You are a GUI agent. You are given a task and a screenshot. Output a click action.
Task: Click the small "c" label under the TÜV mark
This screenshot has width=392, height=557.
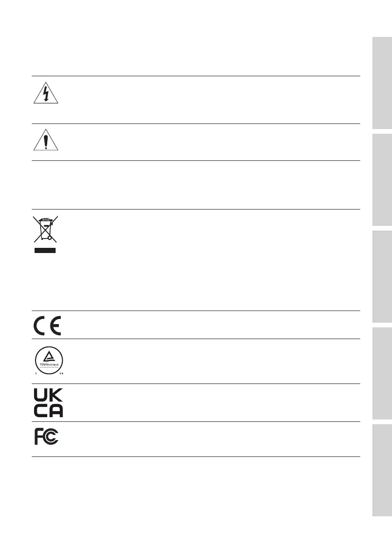click(x=36, y=374)
